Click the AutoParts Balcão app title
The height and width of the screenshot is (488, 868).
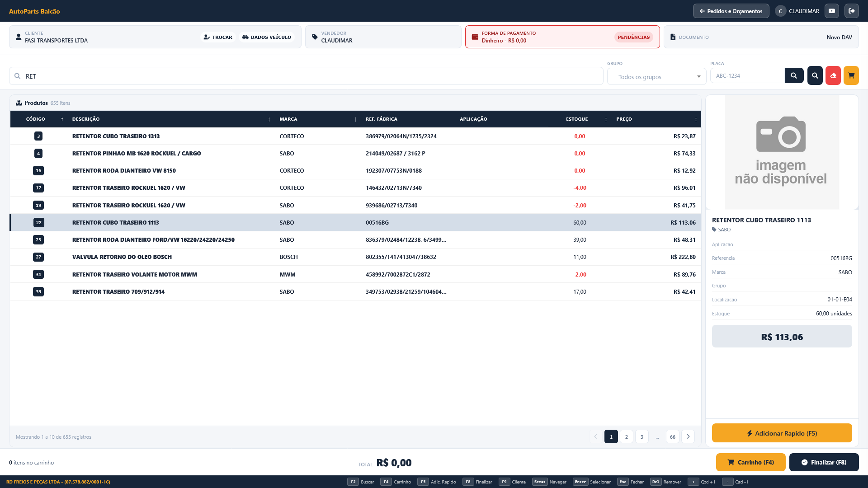(x=34, y=11)
